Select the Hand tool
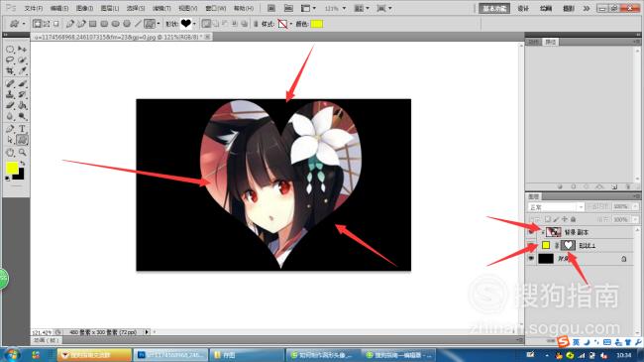 pos(10,153)
